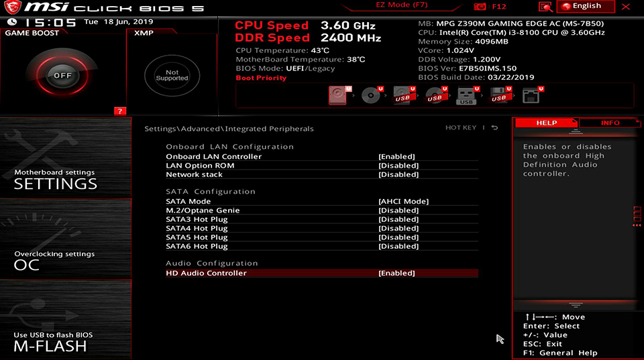Change Onboard LAN Controller Enabled value
Viewport: 644px width, 360px height.
click(x=396, y=156)
